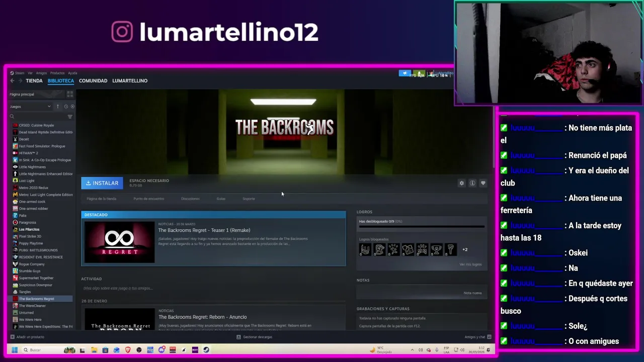
Task: Switch to the COMUNIDAD tab
Action: tap(93, 80)
